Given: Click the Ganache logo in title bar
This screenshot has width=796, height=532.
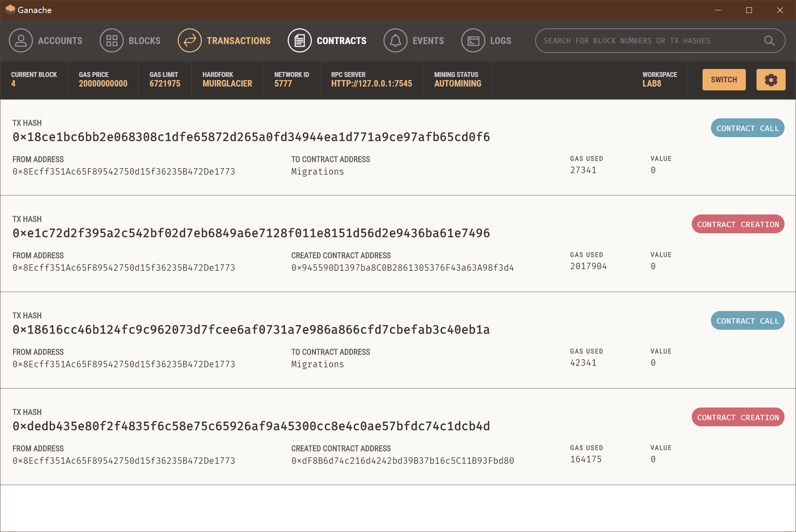Looking at the screenshot, I should 10,10.
